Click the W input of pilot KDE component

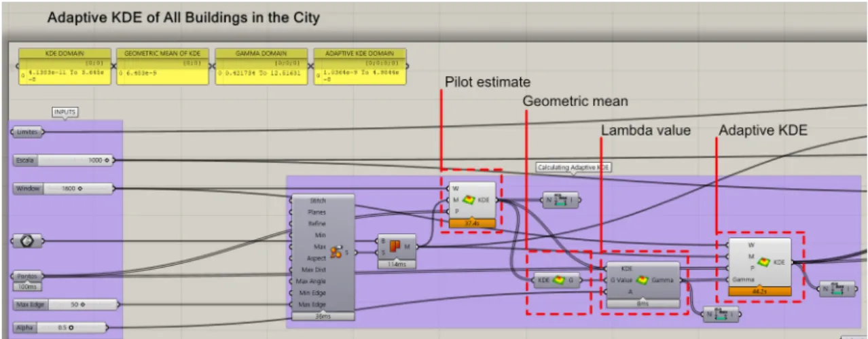click(x=456, y=188)
